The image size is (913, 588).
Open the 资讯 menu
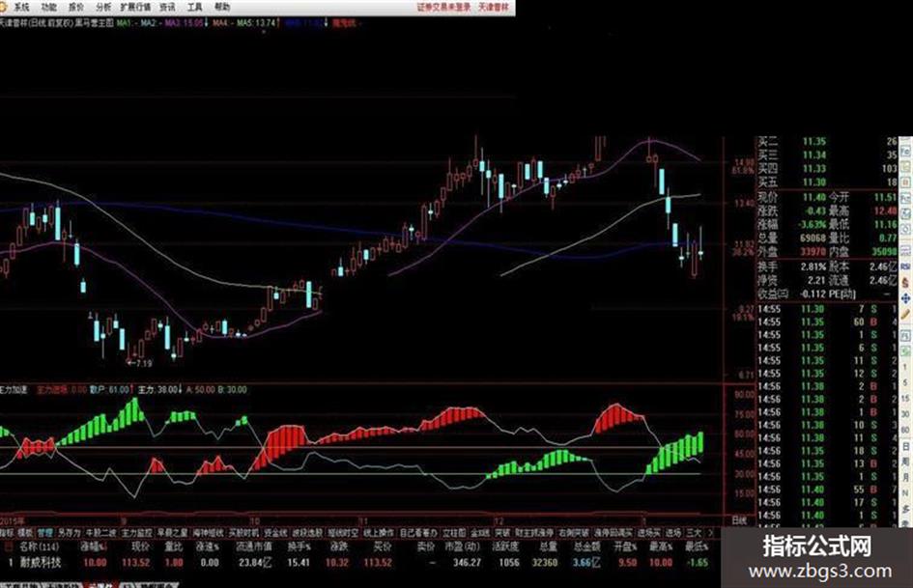coord(168,7)
